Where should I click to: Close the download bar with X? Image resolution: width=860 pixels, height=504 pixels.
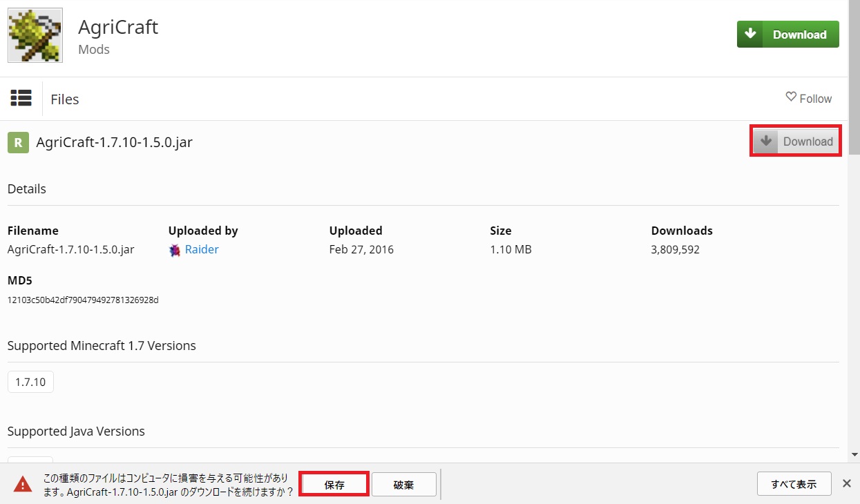(847, 483)
